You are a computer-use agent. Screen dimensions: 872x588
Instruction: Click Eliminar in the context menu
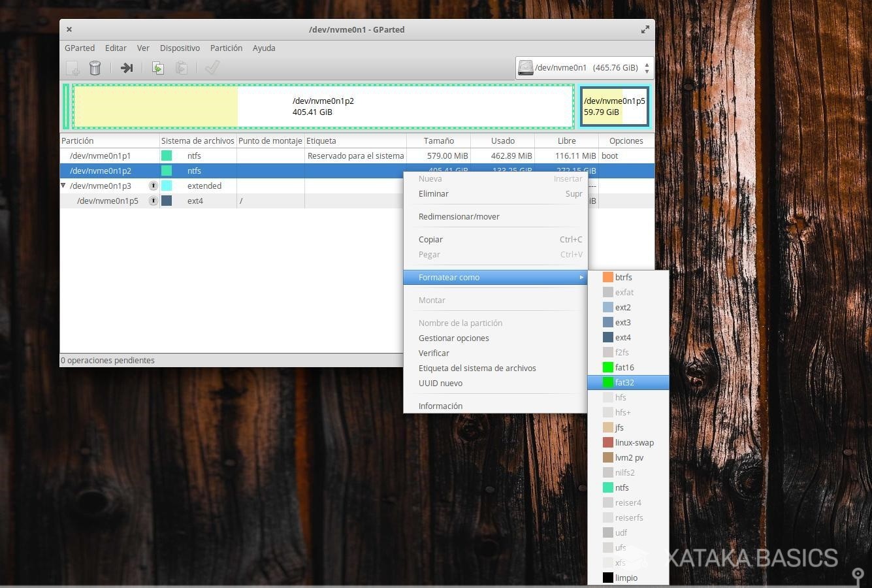[433, 194]
